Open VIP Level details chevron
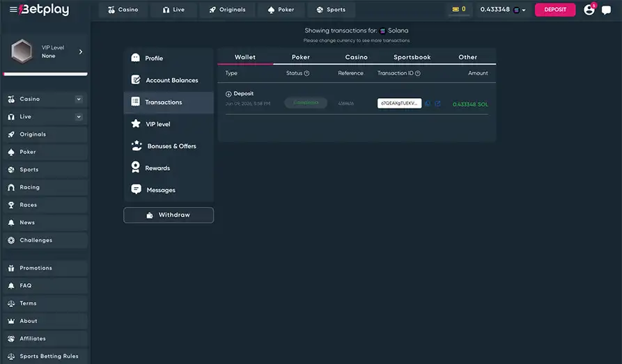The width and height of the screenshot is (622, 364). pyautogui.click(x=81, y=52)
